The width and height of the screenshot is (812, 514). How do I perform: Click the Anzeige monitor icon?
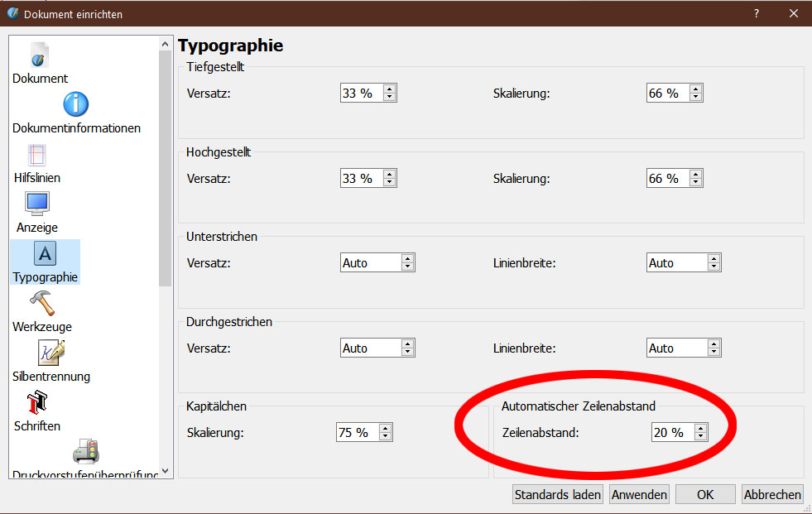[37, 204]
